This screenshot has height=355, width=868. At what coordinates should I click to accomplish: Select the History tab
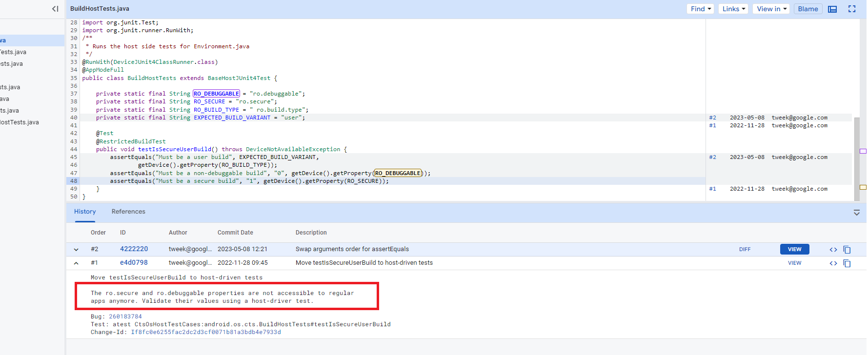tap(85, 212)
